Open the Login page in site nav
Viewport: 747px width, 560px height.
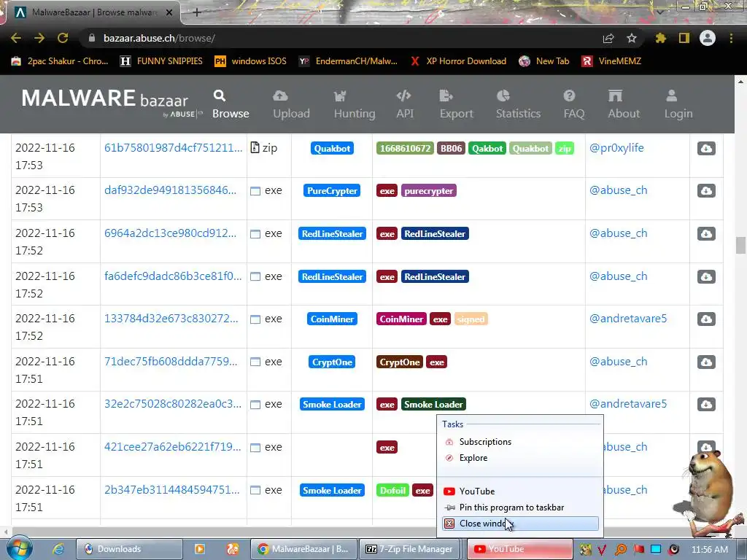[678, 104]
